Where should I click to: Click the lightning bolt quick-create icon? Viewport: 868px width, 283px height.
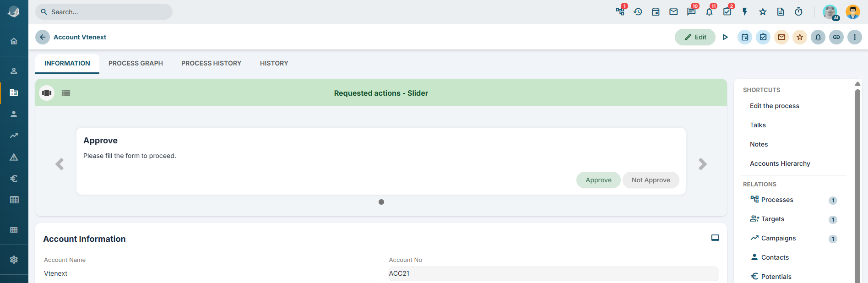click(745, 12)
